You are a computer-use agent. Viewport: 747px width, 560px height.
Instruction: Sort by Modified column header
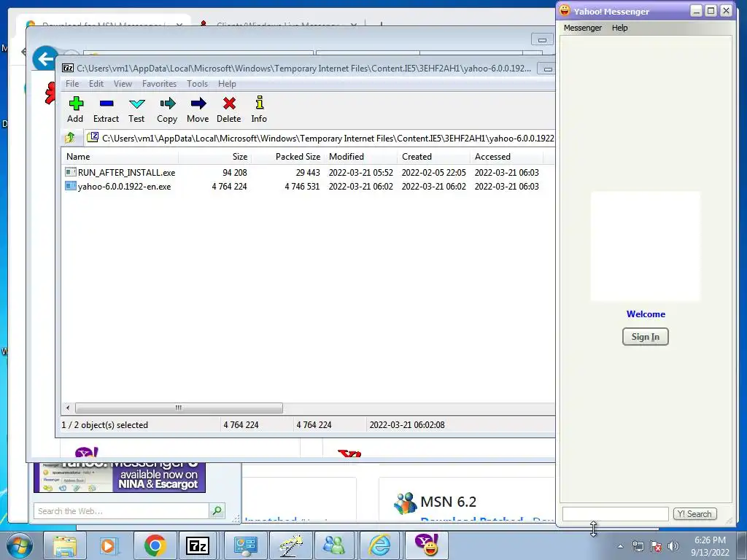360,157
